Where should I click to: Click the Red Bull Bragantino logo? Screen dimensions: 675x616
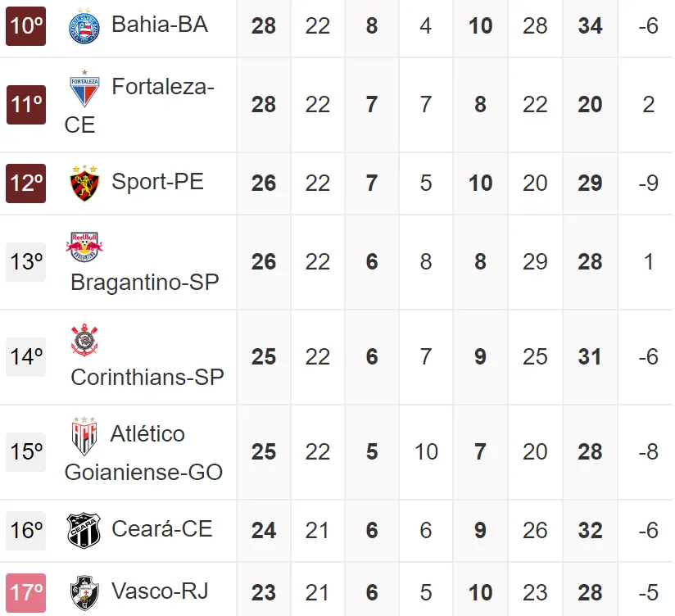(x=84, y=246)
